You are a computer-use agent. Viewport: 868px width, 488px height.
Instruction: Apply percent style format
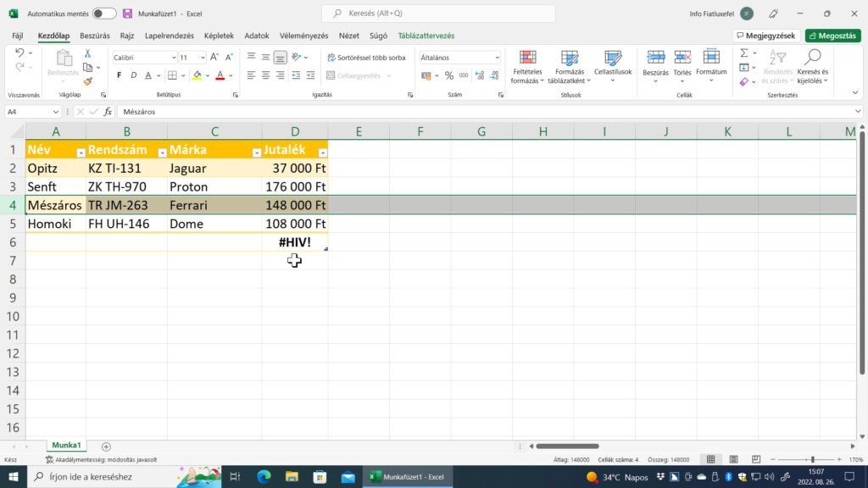(449, 75)
